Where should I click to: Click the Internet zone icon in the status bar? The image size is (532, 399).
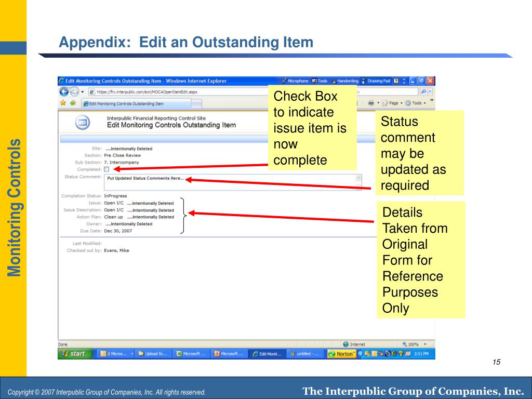345,344
